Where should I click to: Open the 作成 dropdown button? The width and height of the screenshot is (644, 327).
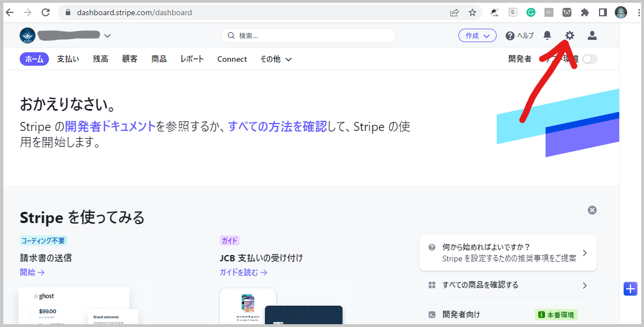478,36
